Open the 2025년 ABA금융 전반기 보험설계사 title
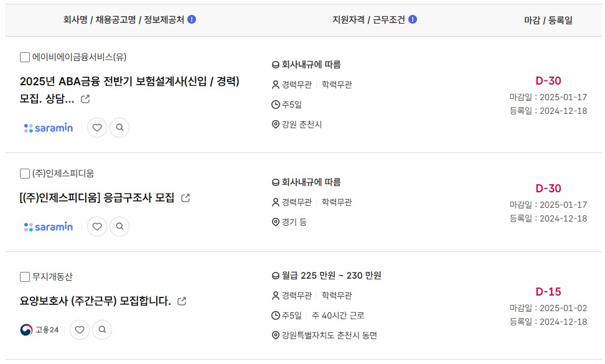 [129, 90]
